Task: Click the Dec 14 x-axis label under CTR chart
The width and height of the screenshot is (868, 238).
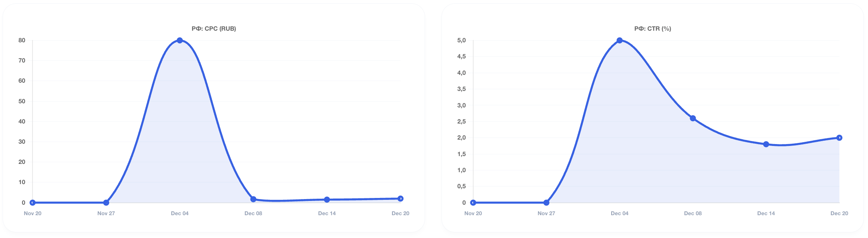Action: click(x=766, y=213)
